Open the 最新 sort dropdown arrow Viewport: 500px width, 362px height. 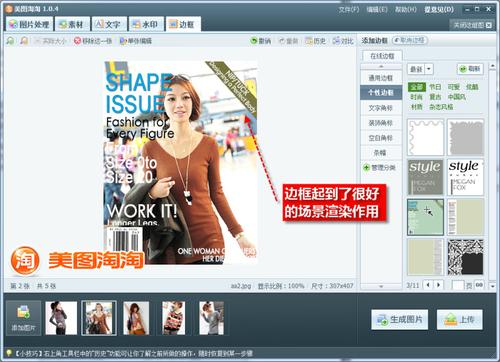[x=429, y=69]
